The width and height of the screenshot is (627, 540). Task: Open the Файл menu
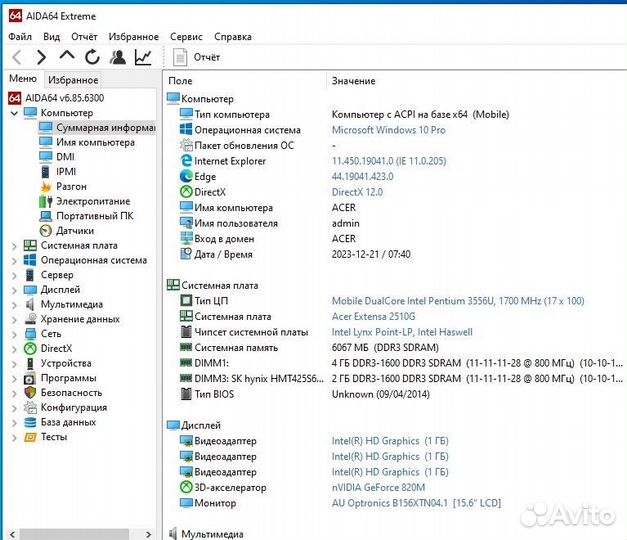pos(20,37)
